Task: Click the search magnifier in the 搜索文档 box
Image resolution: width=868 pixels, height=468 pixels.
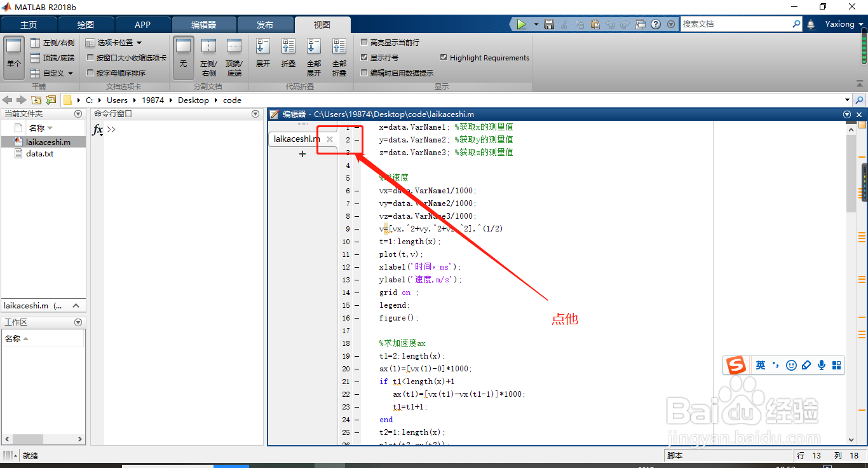Action: [x=796, y=24]
